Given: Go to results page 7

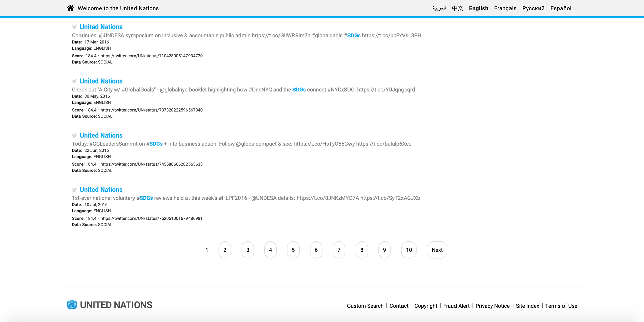Looking at the screenshot, I should 339,250.
